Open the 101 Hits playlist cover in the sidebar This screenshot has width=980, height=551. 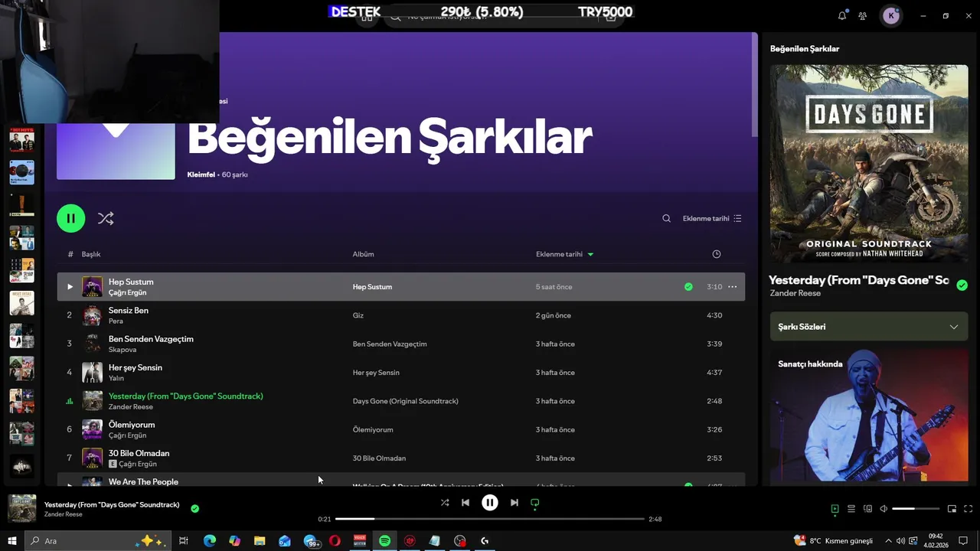click(x=21, y=139)
